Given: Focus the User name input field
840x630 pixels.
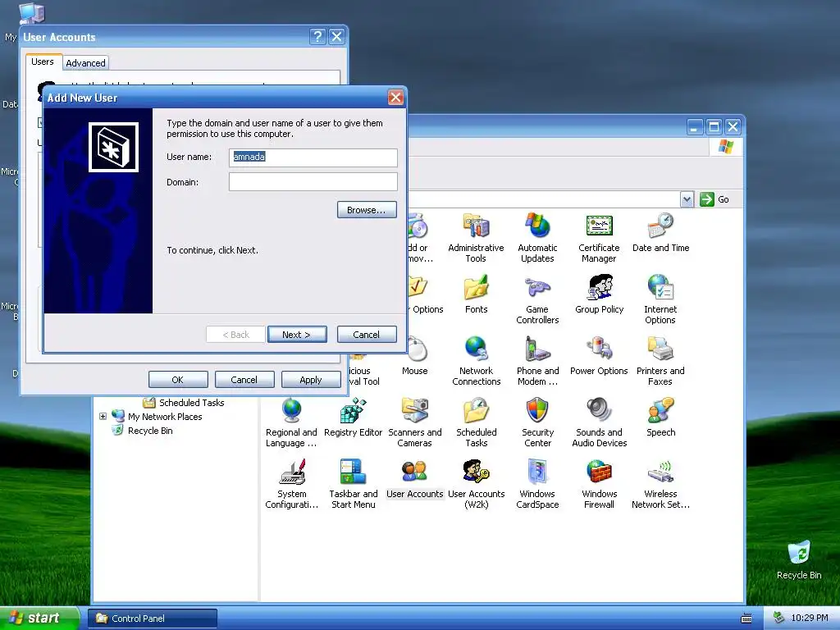Looking at the screenshot, I should [313, 157].
